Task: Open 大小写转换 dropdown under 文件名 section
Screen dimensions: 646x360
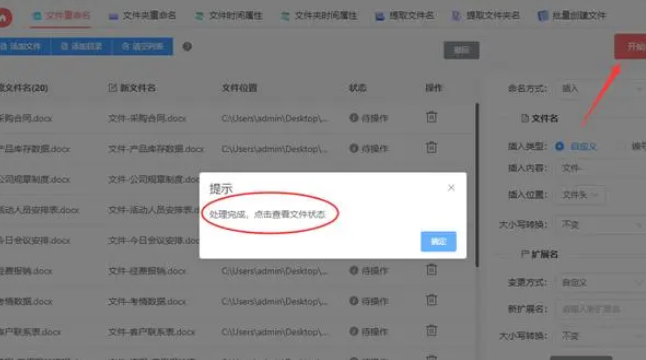Action: pyautogui.click(x=601, y=225)
